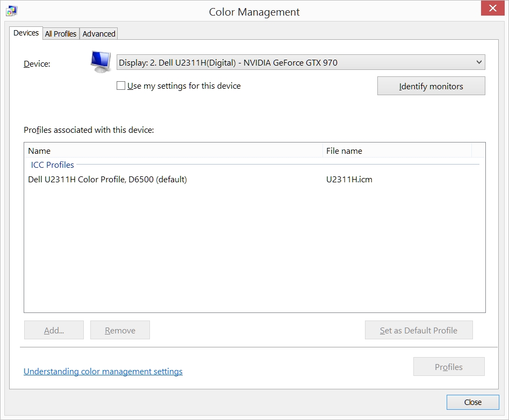Image resolution: width=509 pixels, height=420 pixels.
Task: Open Understanding color management settings link
Action: point(103,371)
